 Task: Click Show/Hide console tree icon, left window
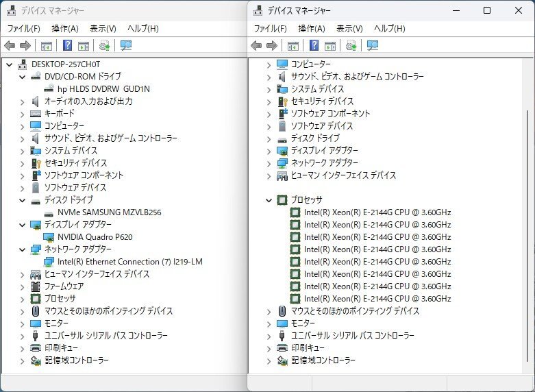(x=47, y=45)
